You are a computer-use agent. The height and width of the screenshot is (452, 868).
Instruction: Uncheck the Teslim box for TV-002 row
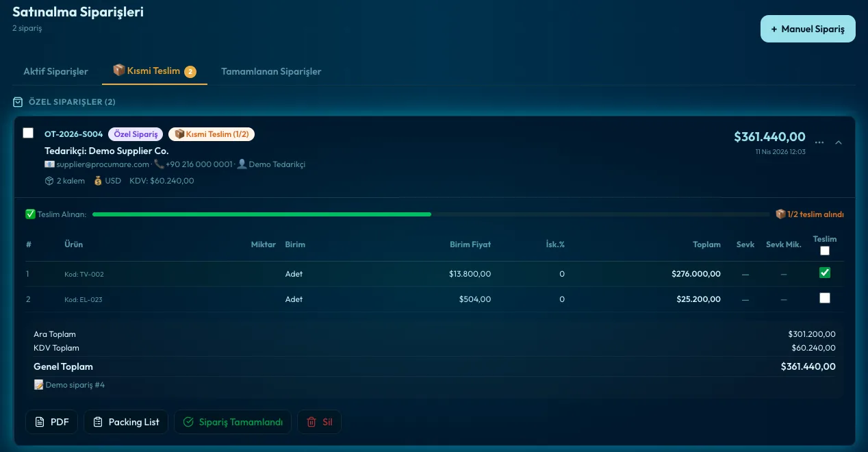pos(825,273)
